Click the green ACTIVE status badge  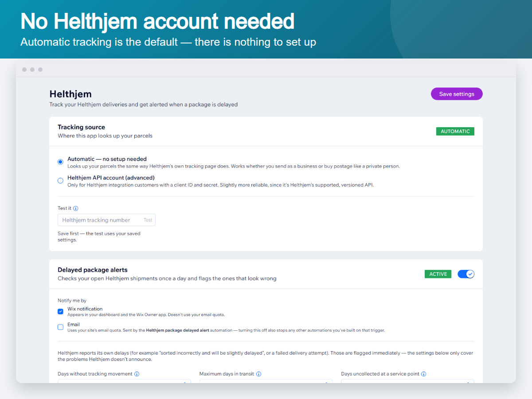click(x=438, y=274)
